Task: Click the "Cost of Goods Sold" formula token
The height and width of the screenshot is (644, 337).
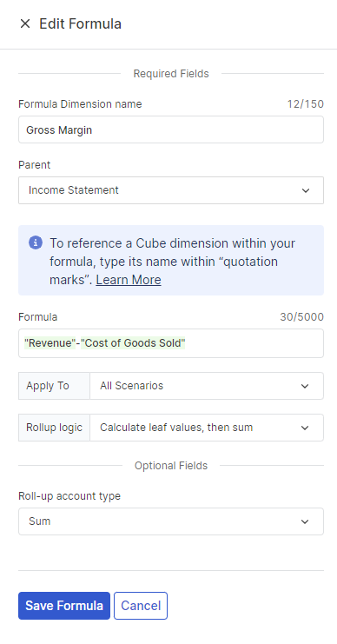Action: coord(133,343)
